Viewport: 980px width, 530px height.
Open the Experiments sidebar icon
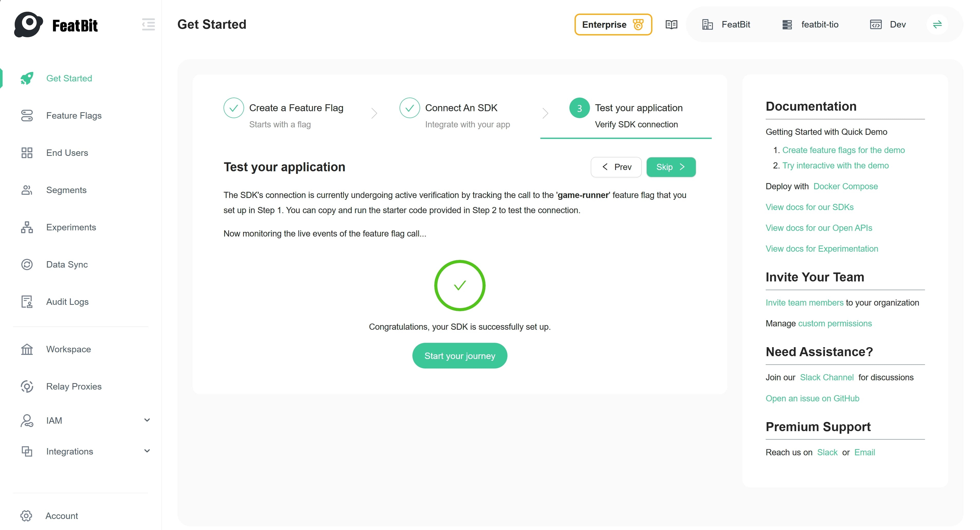27,227
